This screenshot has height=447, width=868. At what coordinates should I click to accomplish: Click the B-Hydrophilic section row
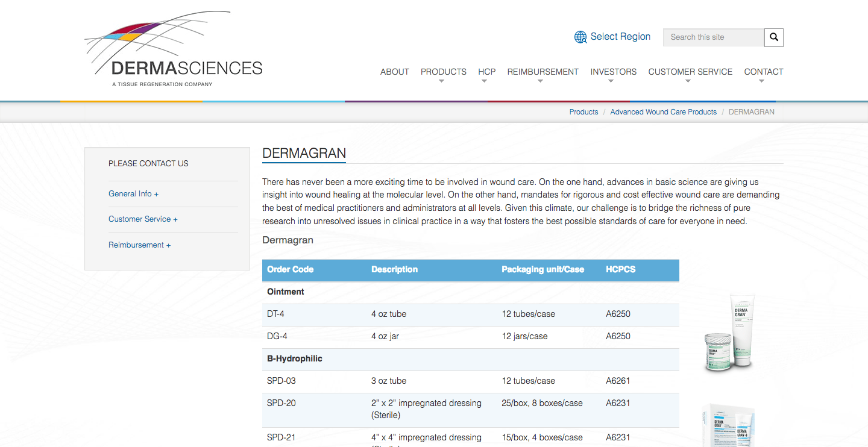tap(471, 359)
